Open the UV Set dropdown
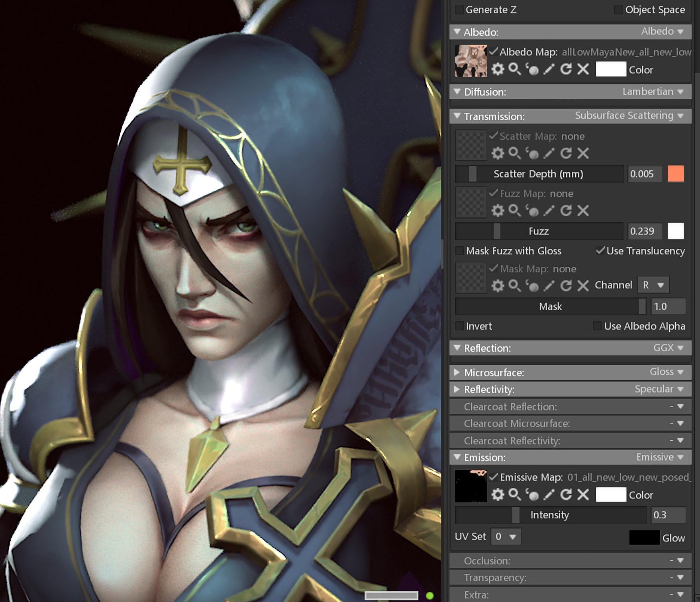The height and width of the screenshot is (602, 700). coord(506,537)
